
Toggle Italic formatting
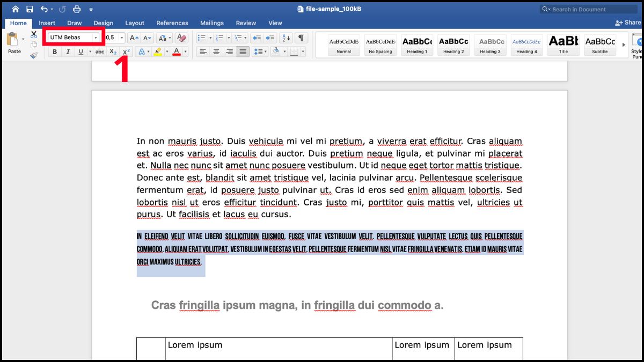click(68, 52)
